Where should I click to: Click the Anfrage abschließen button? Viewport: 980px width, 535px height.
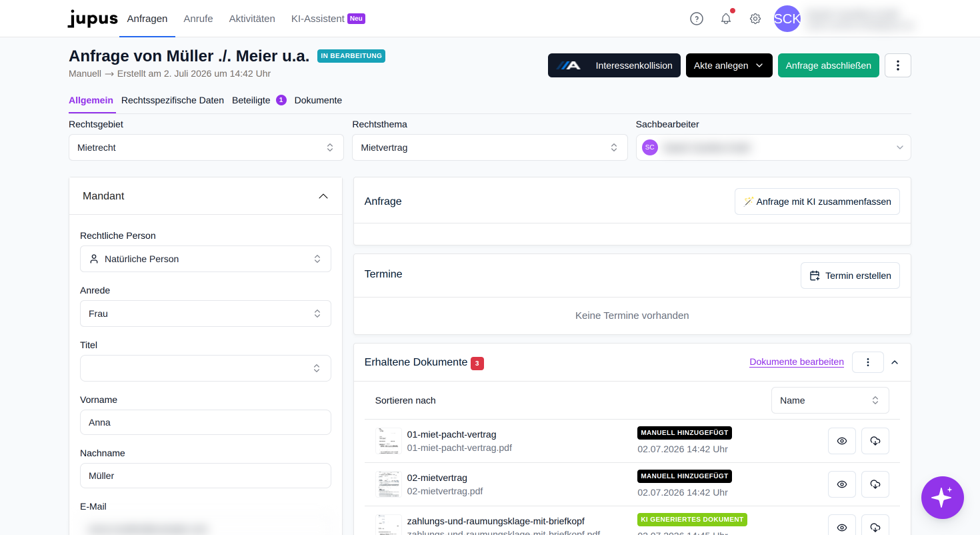point(829,65)
